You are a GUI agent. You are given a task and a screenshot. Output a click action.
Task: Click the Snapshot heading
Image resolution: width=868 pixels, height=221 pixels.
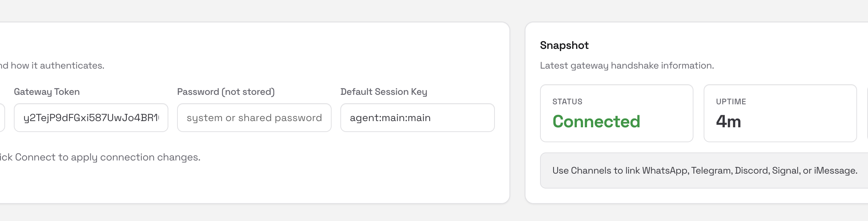click(564, 45)
